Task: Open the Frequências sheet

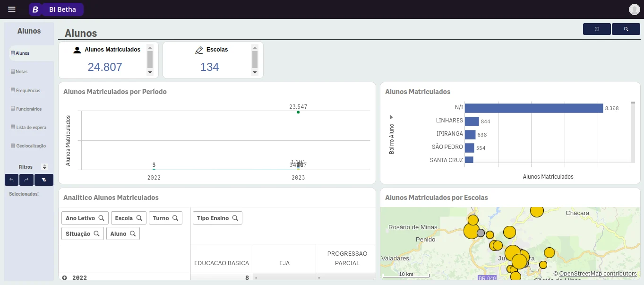Action: [29, 90]
